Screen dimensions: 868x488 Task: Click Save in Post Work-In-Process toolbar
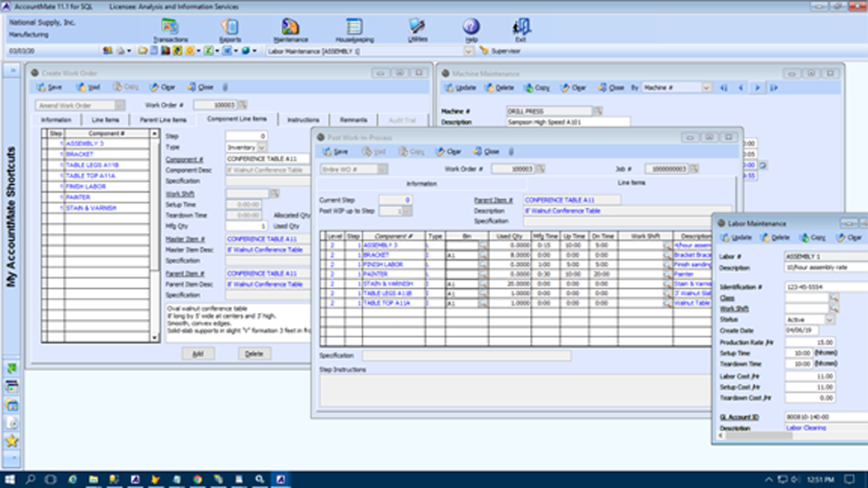[335, 152]
